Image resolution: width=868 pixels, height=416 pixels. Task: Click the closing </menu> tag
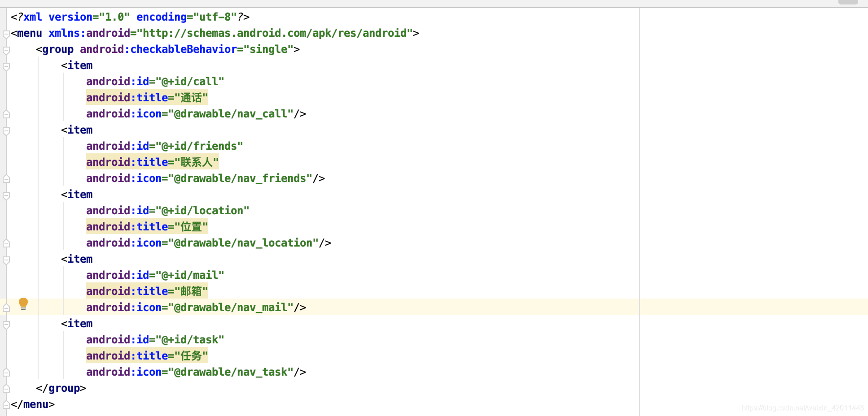(x=33, y=404)
